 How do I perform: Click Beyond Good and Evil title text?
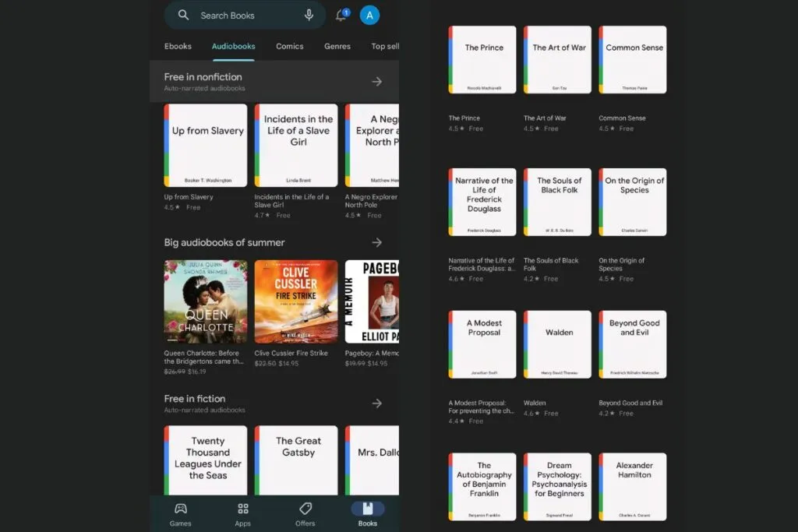click(x=630, y=403)
